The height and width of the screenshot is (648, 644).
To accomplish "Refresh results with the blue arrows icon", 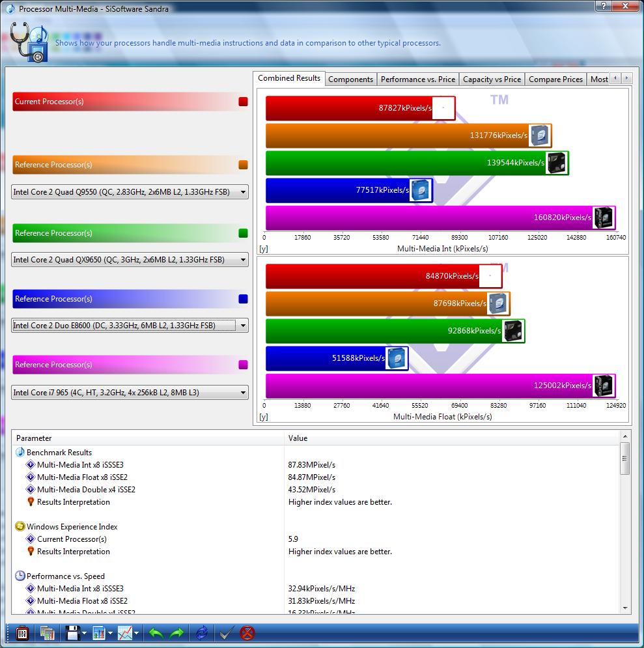I will coord(202,633).
